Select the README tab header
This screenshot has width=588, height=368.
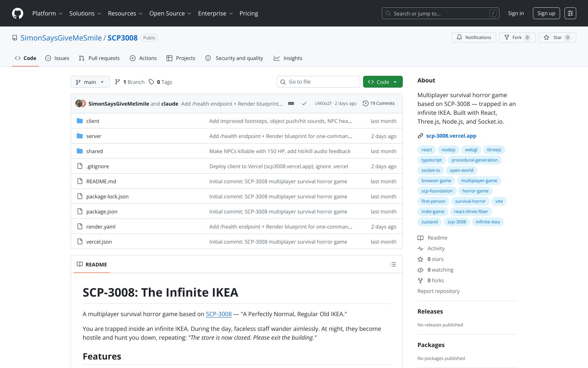[x=92, y=264]
